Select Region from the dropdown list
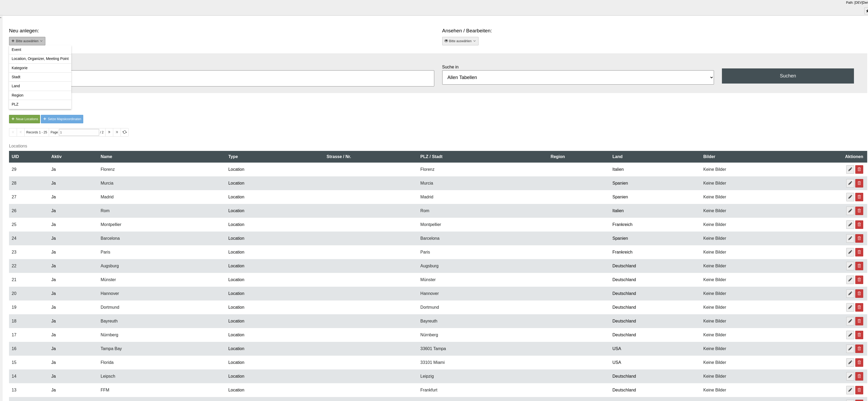This screenshot has height=401, width=868. 40,95
